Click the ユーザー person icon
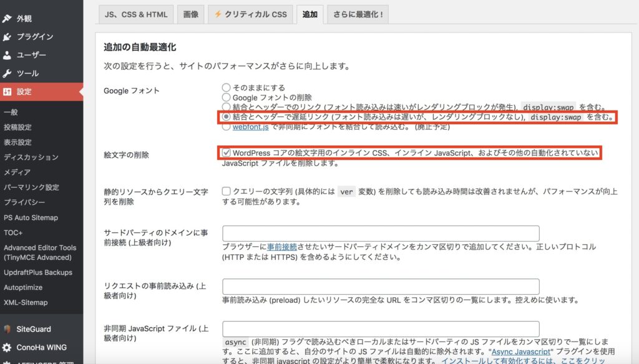The height and width of the screenshot is (364, 639). 7,55
